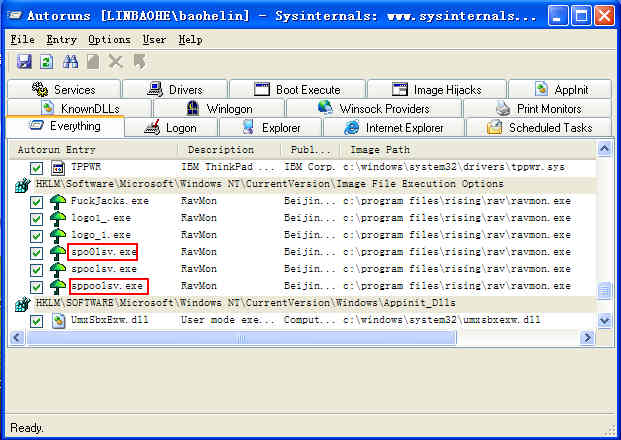This screenshot has width=621, height=440.
Task: Open the User menu
Action: (x=154, y=40)
